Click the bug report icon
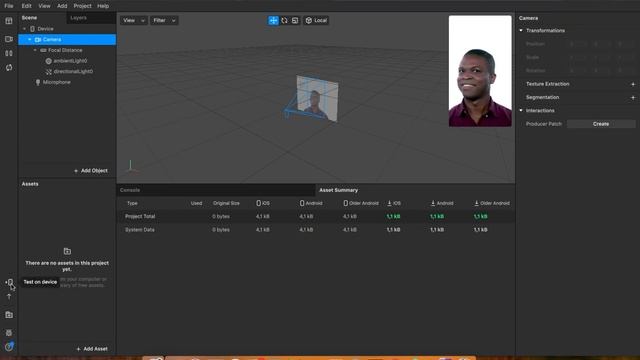 [9, 333]
